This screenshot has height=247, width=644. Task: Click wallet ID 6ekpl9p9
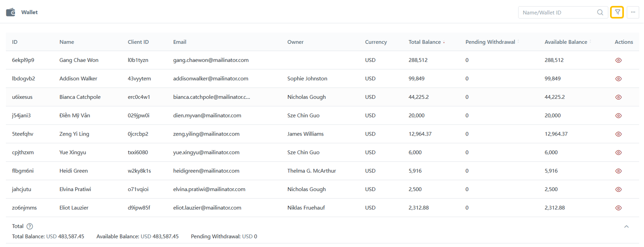point(23,60)
